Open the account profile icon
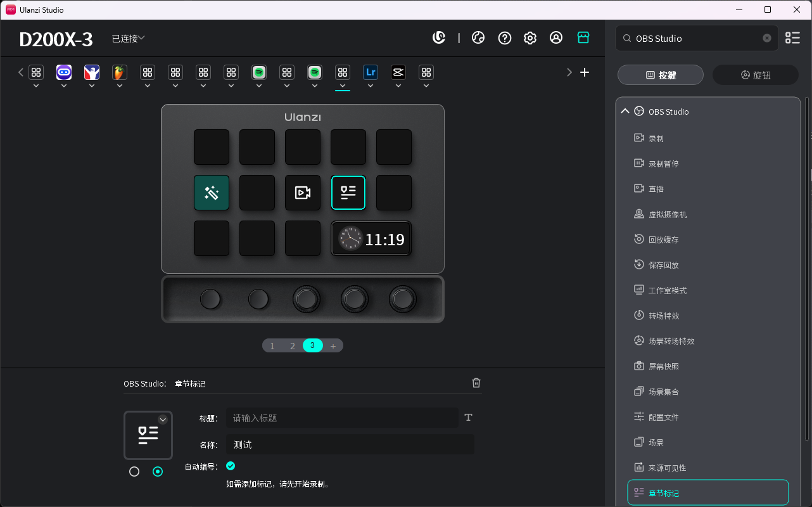The width and height of the screenshot is (812, 507). (556, 37)
